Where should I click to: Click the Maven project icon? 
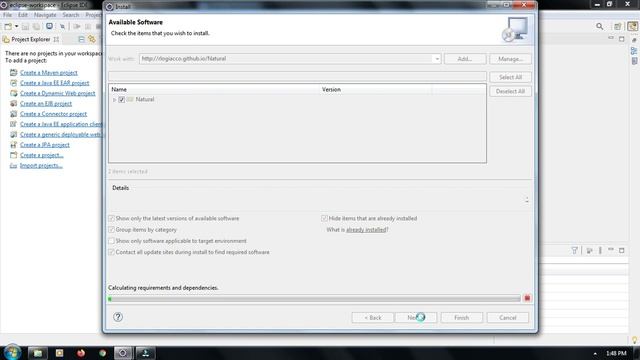[13, 73]
